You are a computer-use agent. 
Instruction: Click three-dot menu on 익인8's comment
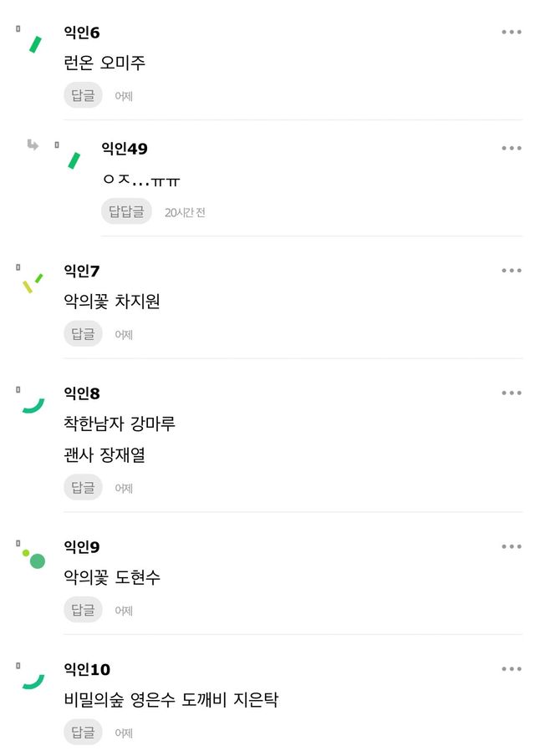pyautogui.click(x=511, y=393)
